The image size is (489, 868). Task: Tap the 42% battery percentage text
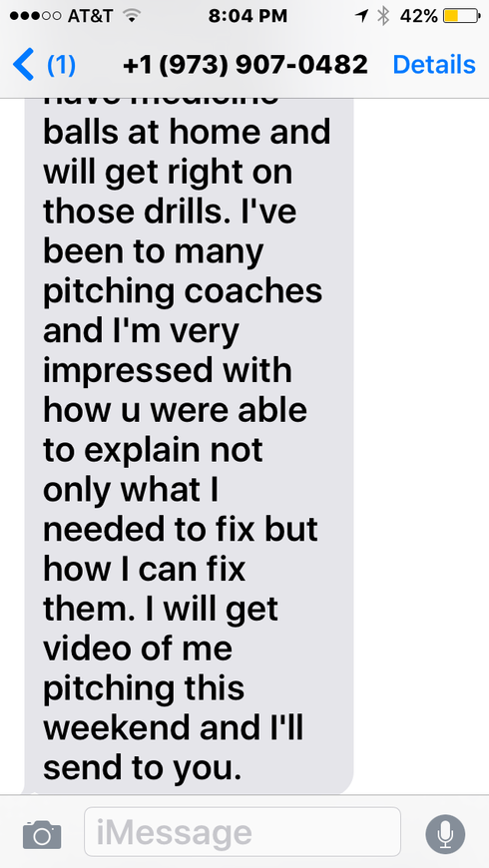[418, 16]
